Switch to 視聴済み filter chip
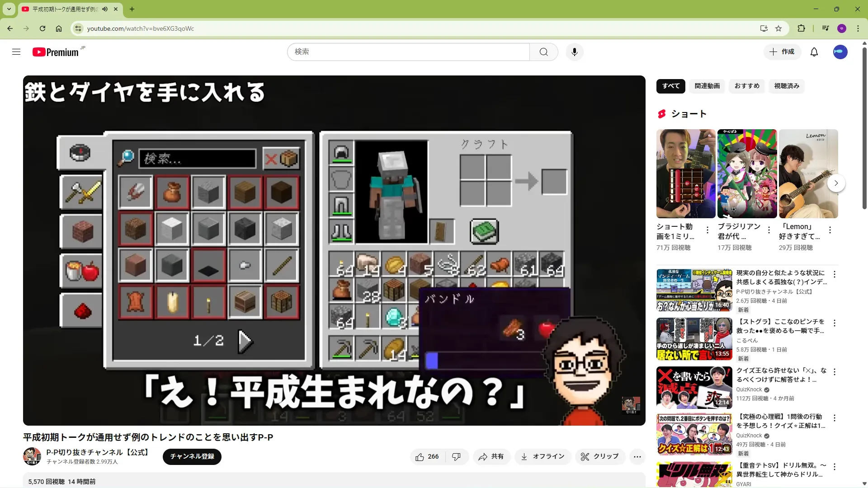This screenshot has width=868, height=488. tap(786, 86)
